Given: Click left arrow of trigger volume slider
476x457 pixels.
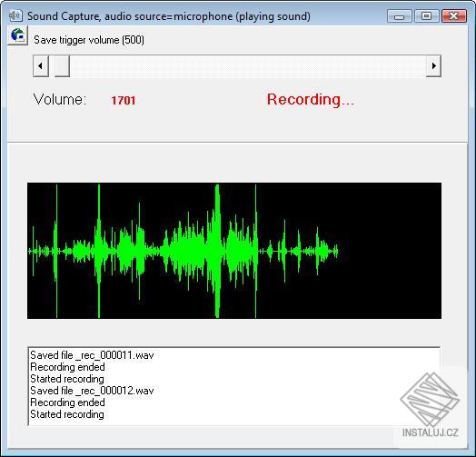Looking at the screenshot, I should [41, 65].
